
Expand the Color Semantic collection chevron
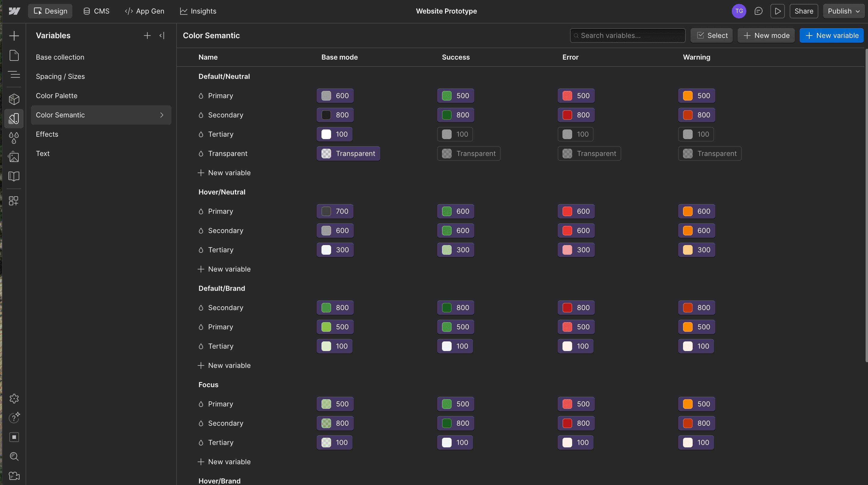point(162,115)
